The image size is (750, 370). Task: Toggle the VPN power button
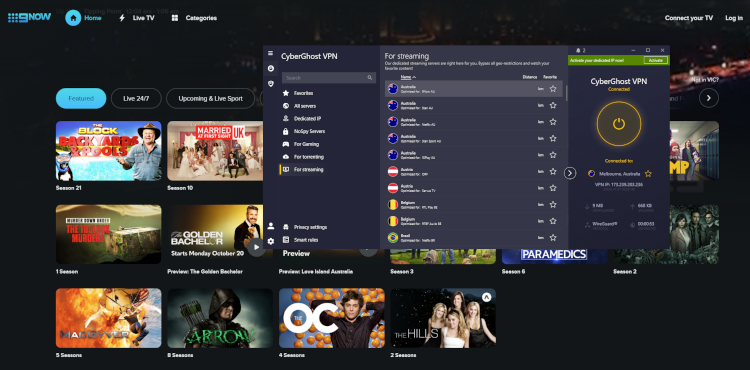[x=619, y=124]
